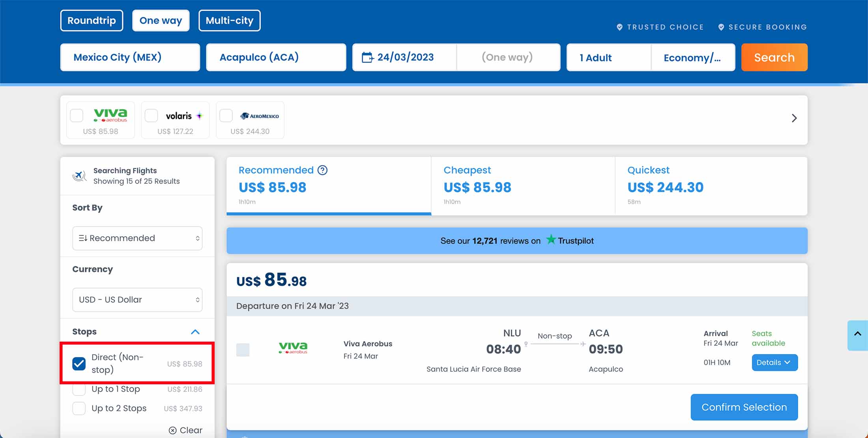Image resolution: width=868 pixels, height=438 pixels.
Task: Check the Viva Aerobus flight selection box
Action: 243,350
